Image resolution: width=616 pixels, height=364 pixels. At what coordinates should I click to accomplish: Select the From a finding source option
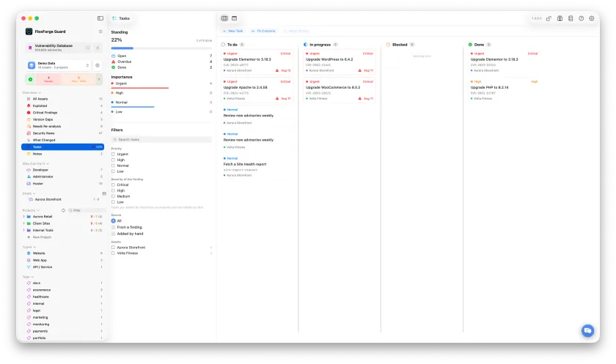pos(113,227)
